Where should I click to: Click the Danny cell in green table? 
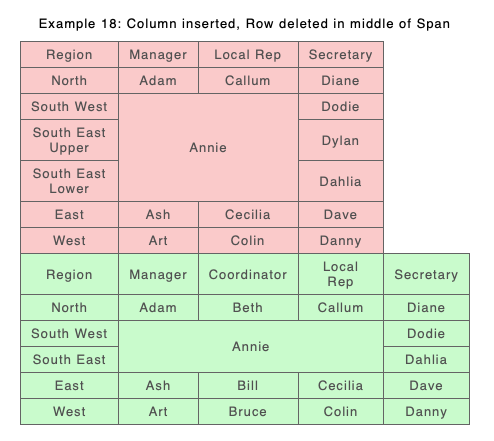point(426,411)
